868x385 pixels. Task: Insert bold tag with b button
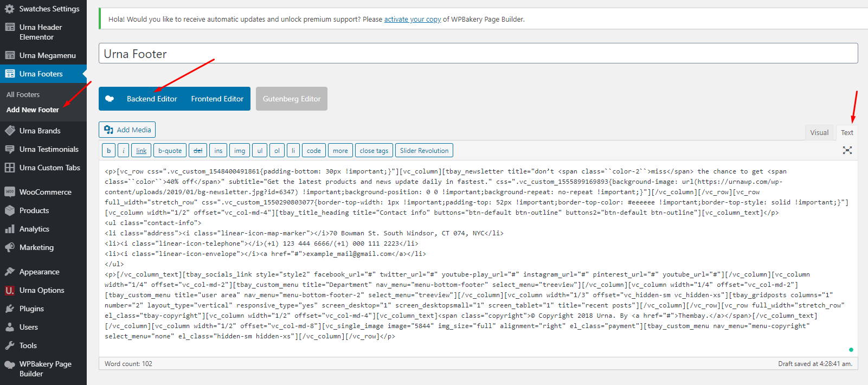108,150
